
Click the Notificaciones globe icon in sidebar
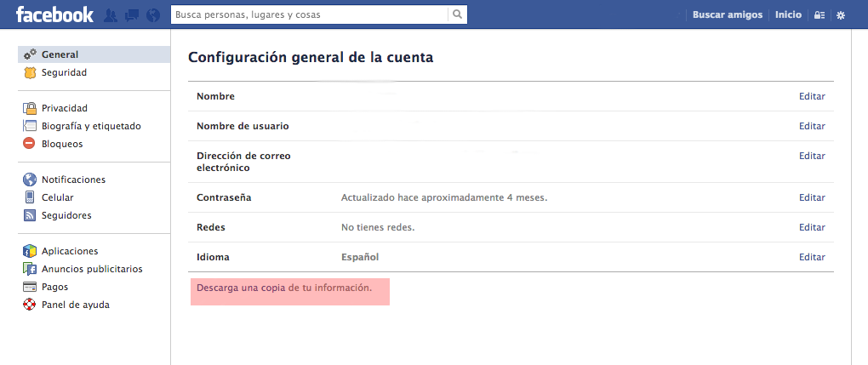pos(29,180)
